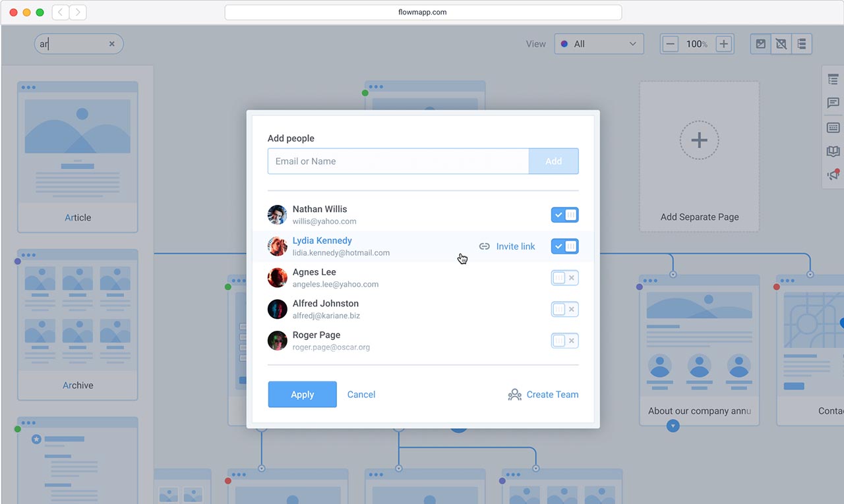
Task: Click email angeles.lee@yahoo.com
Action: [x=336, y=285]
